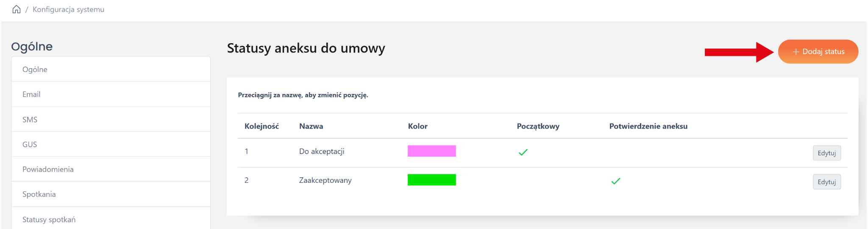Select GUS in the sidebar
Image resolution: width=868 pixels, height=229 pixels.
tap(30, 144)
